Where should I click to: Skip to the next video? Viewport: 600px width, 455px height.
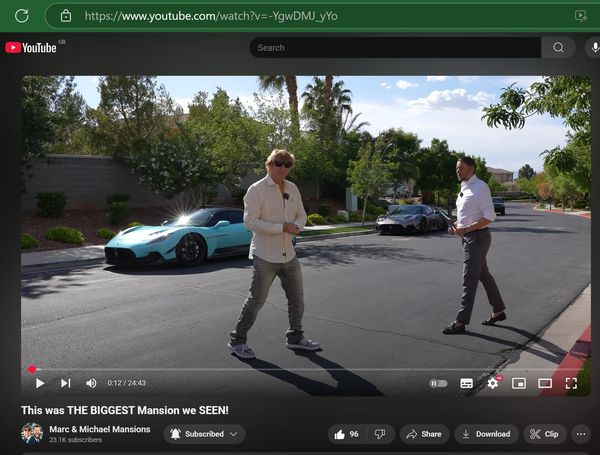(x=65, y=383)
